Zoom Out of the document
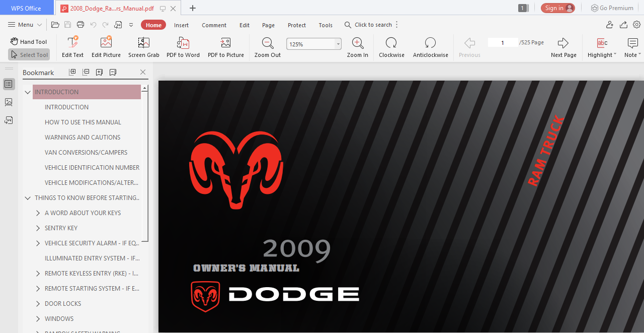This screenshot has height=333, width=644. [268, 47]
